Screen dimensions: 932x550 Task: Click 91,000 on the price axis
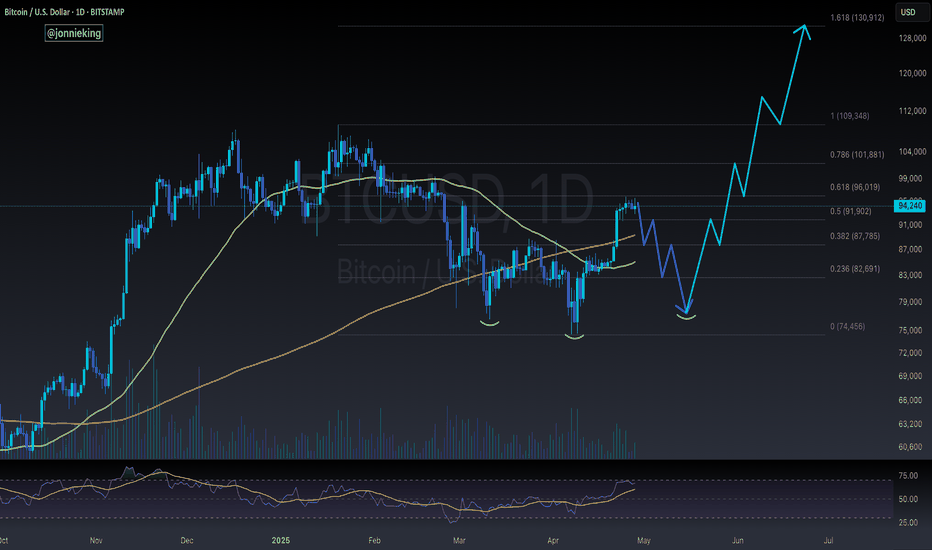[911, 225]
